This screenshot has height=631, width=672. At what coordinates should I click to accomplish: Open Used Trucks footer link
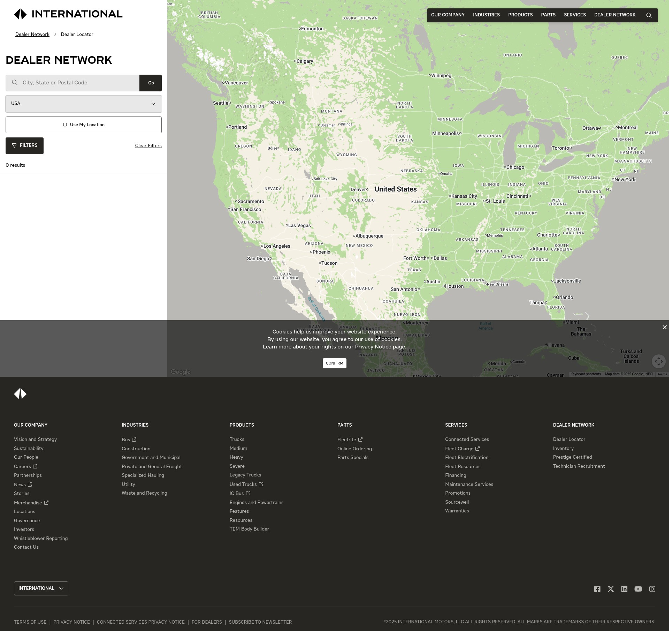click(246, 484)
